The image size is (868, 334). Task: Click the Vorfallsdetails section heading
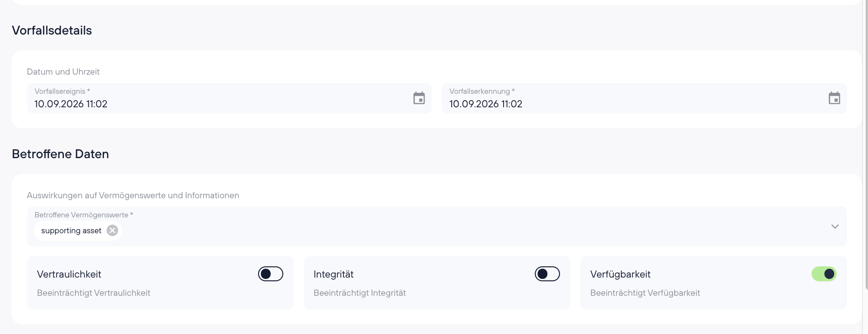(52, 30)
